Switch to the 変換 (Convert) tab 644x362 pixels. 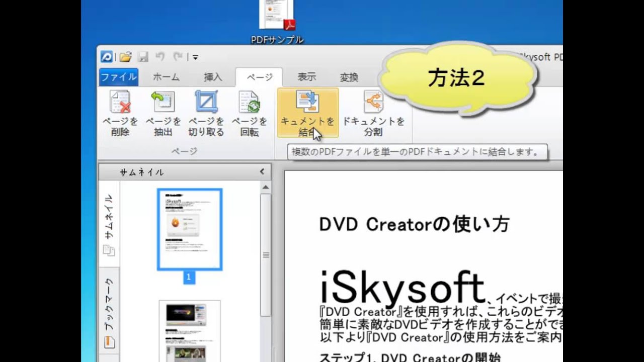[349, 77]
